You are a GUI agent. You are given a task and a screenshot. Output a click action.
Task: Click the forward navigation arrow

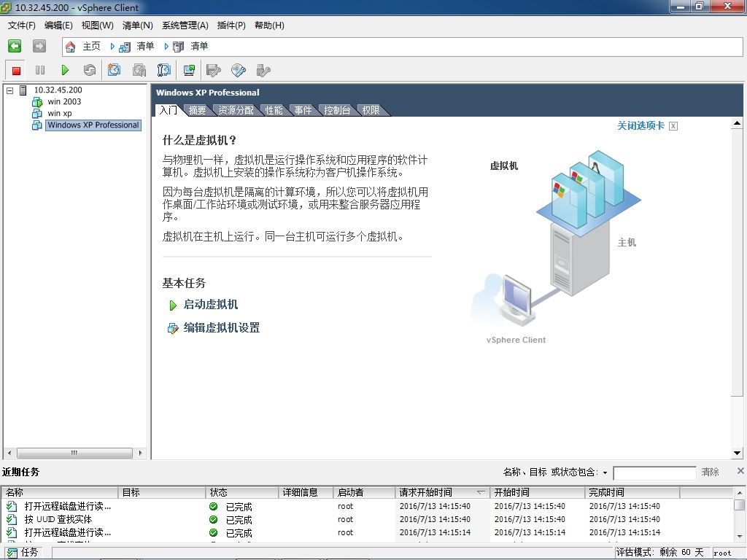tap(39, 46)
